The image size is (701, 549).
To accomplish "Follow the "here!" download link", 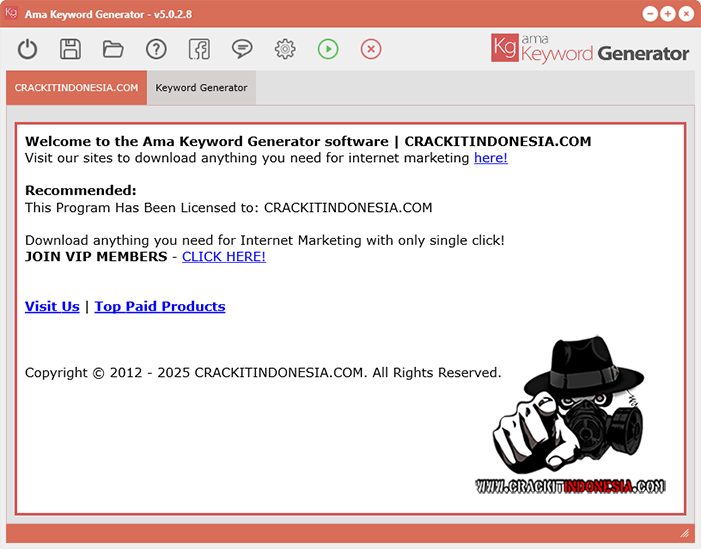I will (490, 158).
